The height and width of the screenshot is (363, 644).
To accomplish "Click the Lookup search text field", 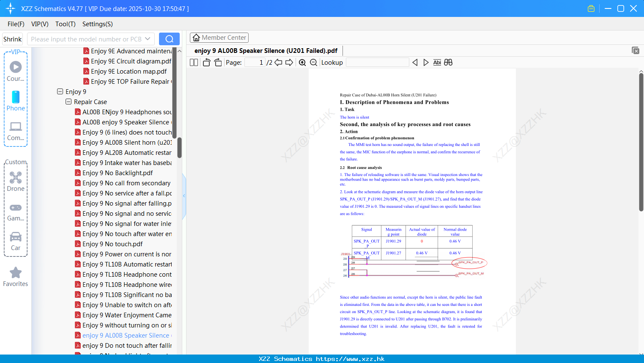I will [378, 63].
